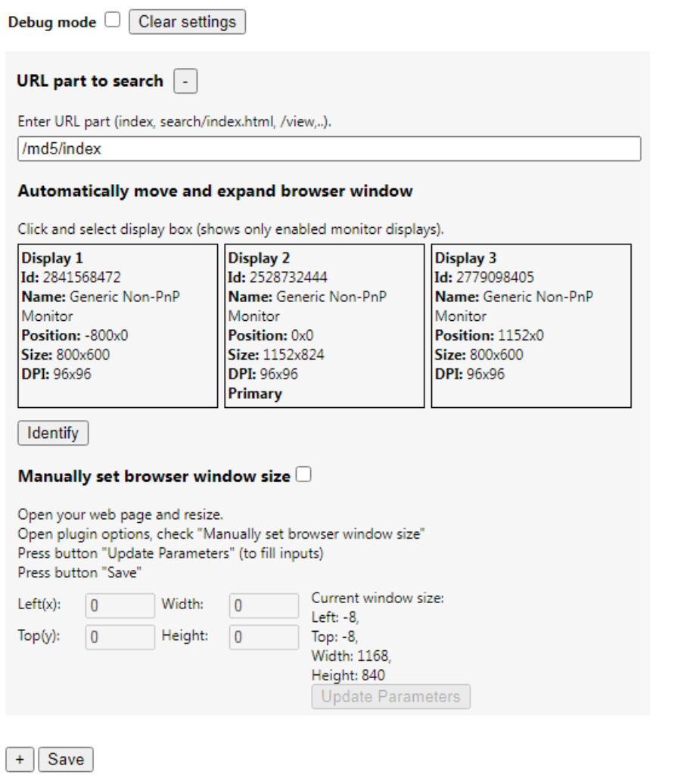Click the Clear settings button
Image resolution: width=687 pixels, height=784 pixels.
click(187, 22)
